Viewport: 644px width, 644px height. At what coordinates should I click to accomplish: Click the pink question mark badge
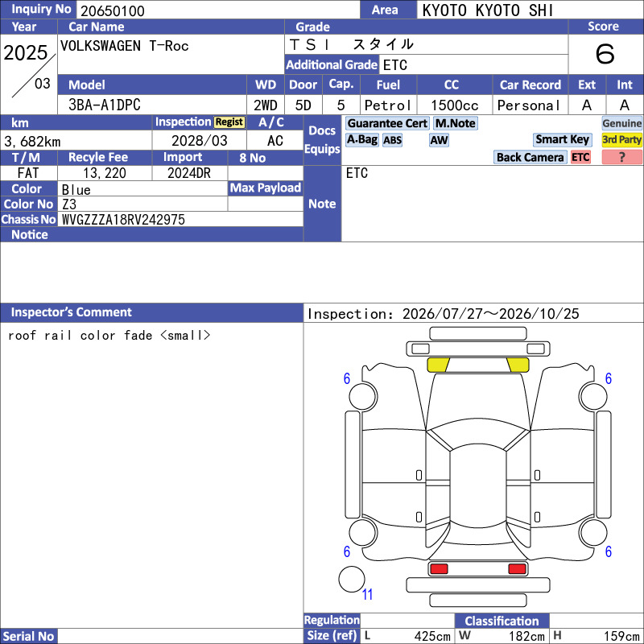coord(621,157)
